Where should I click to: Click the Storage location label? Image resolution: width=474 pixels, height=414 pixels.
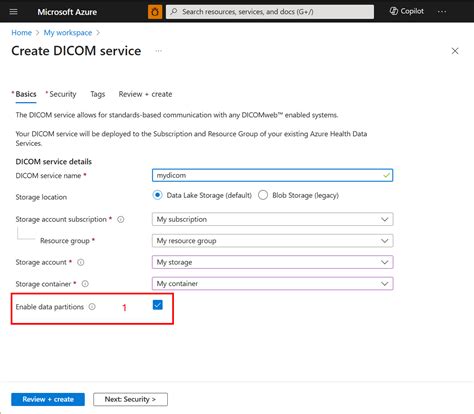tap(41, 197)
